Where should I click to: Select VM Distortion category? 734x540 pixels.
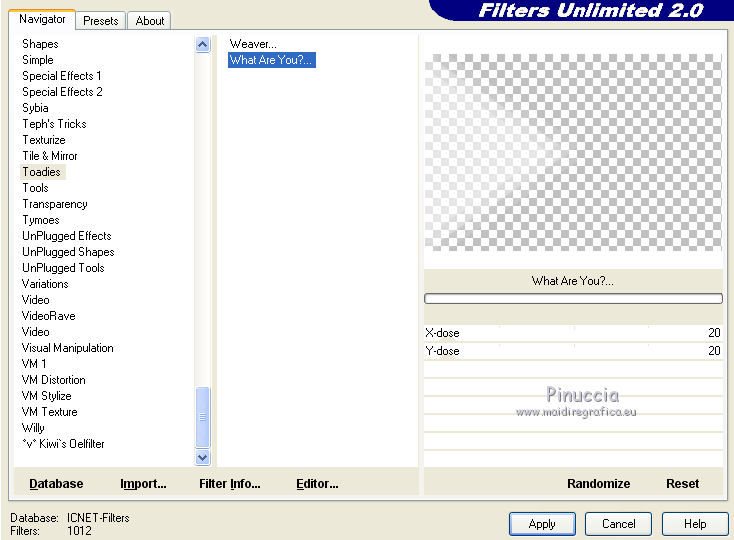pos(53,380)
